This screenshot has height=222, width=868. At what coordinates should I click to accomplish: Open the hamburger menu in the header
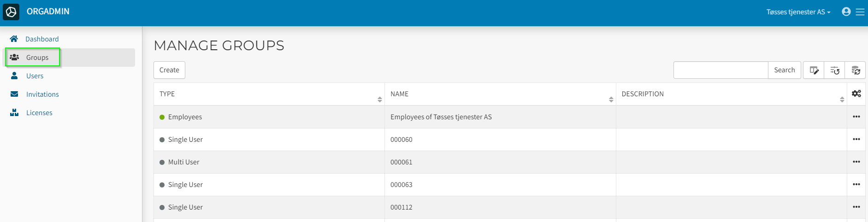click(x=860, y=12)
